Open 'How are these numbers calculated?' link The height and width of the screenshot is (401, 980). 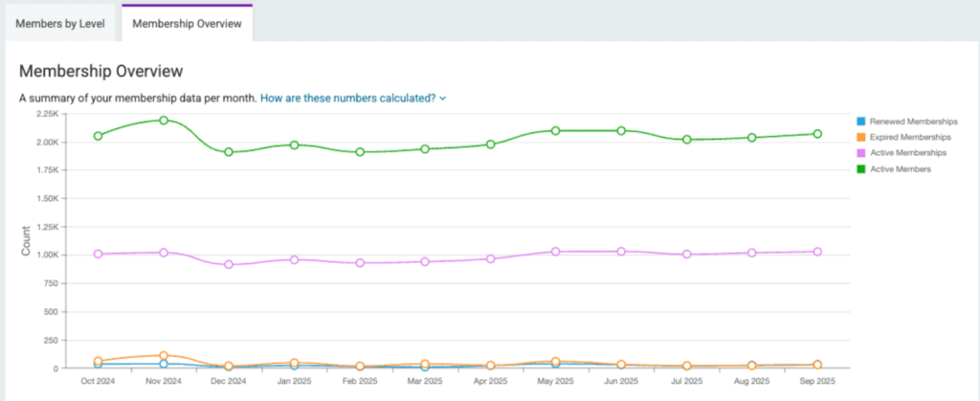347,98
